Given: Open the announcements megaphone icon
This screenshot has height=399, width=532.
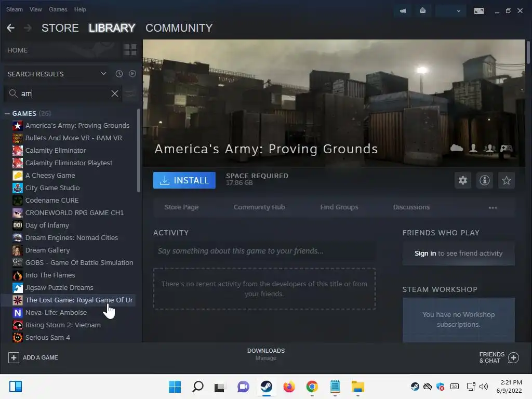Looking at the screenshot, I should 403,11.
